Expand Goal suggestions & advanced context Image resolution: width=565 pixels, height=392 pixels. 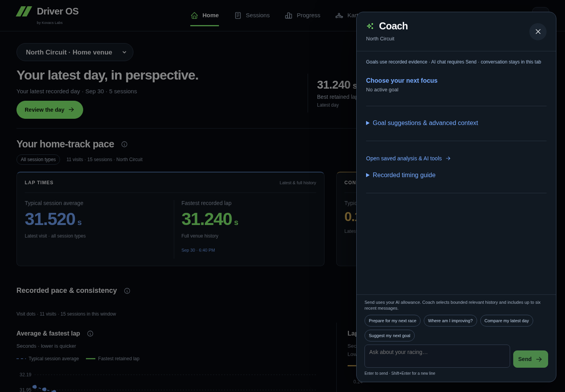pos(422,123)
